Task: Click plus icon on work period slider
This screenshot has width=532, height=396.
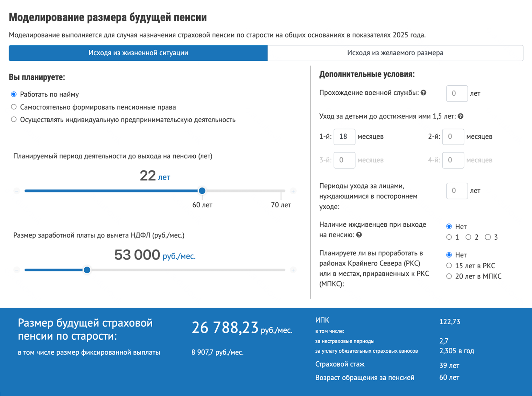Action: pyautogui.click(x=294, y=191)
